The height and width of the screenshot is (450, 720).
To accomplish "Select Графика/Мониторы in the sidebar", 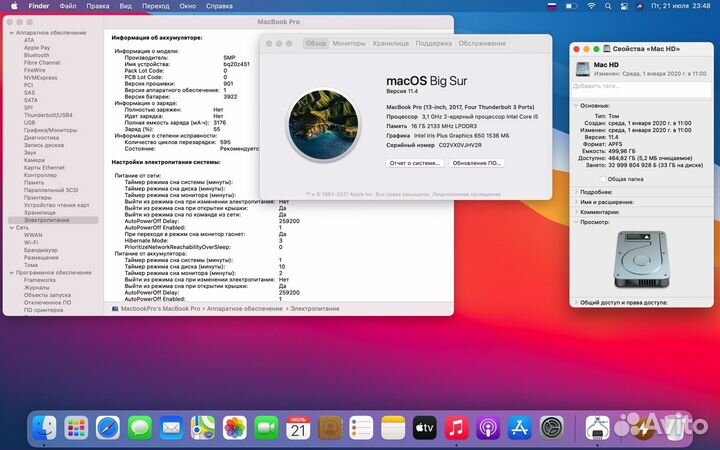I will point(51,130).
